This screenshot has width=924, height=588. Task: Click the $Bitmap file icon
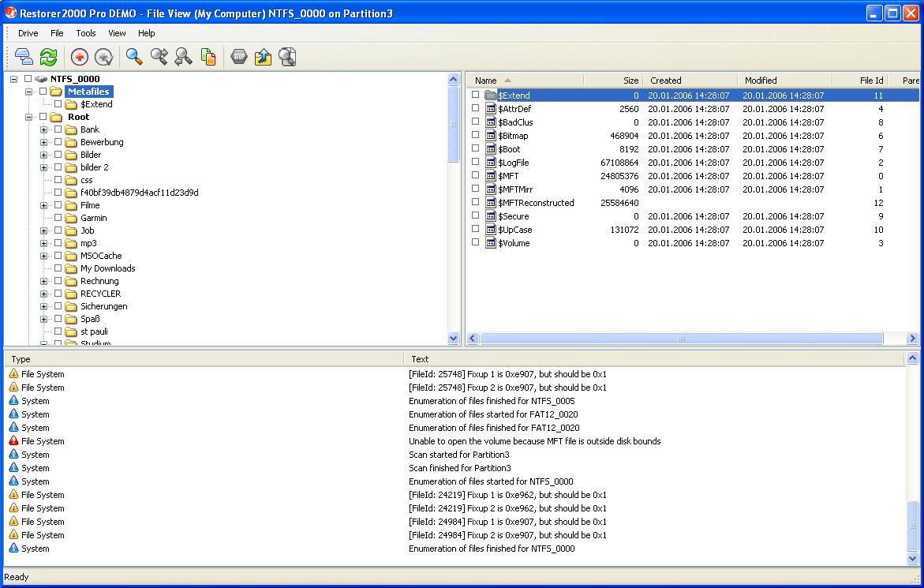point(491,136)
